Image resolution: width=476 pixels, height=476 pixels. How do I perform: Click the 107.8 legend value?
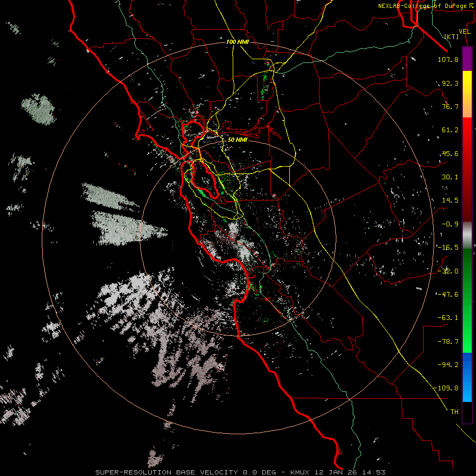[448, 59]
